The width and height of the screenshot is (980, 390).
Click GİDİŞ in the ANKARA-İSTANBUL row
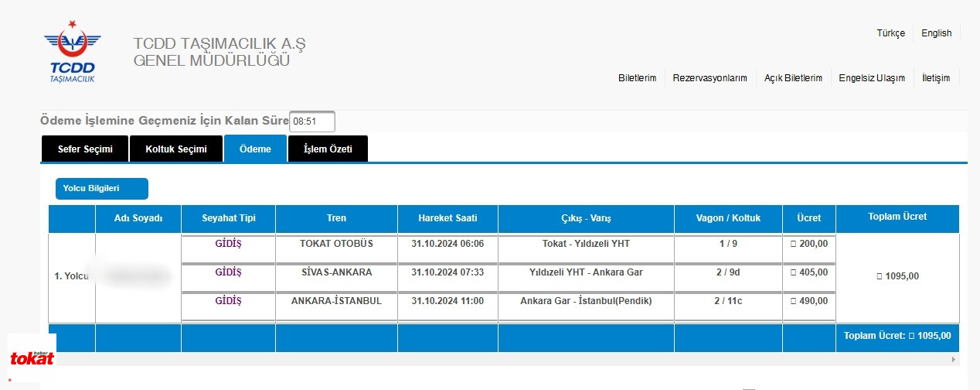228,301
